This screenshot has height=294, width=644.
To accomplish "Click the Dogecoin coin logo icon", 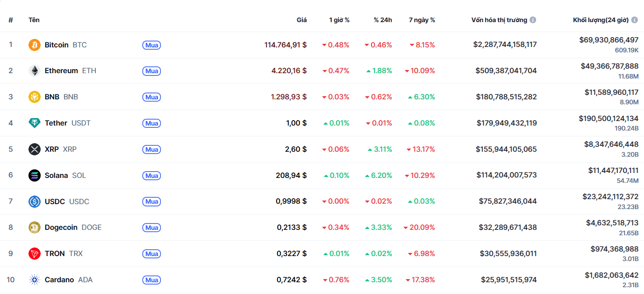I will tap(34, 228).
